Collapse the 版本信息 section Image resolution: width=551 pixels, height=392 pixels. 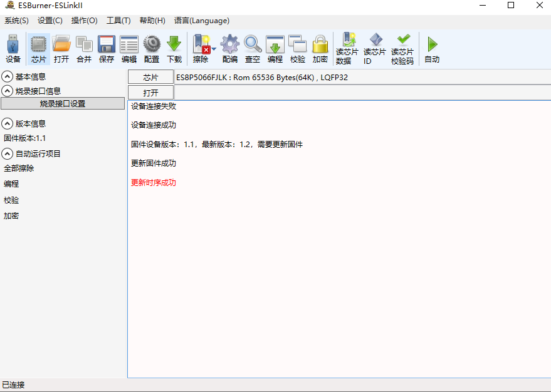(7, 123)
